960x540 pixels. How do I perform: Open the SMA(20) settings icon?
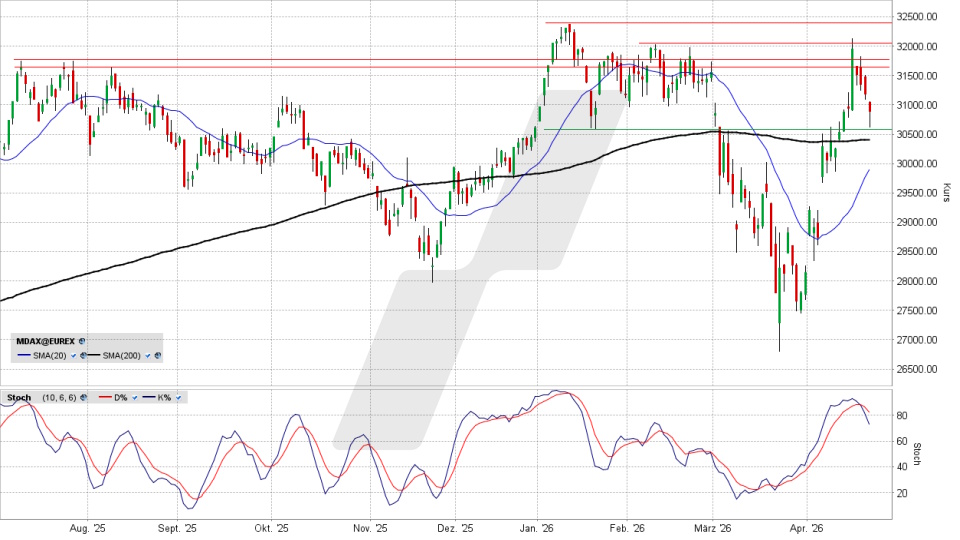point(83,356)
